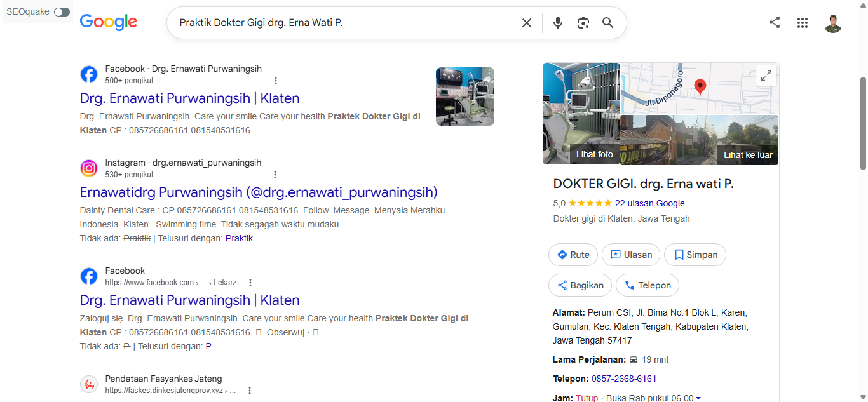
Task: Click Facebook favicon of the first result
Action: [x=89, y=74]
